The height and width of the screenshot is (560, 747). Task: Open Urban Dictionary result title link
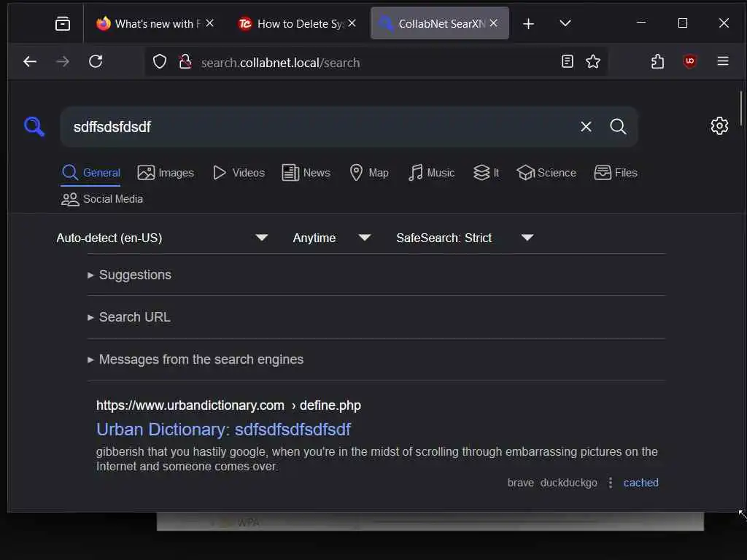tap(223, 429)
